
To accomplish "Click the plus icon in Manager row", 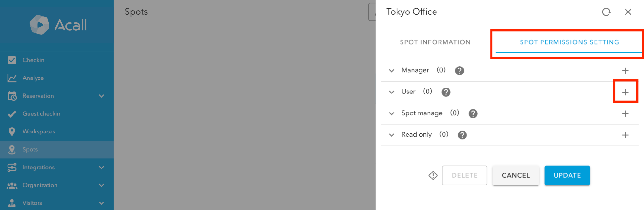I will pos(625,71).
